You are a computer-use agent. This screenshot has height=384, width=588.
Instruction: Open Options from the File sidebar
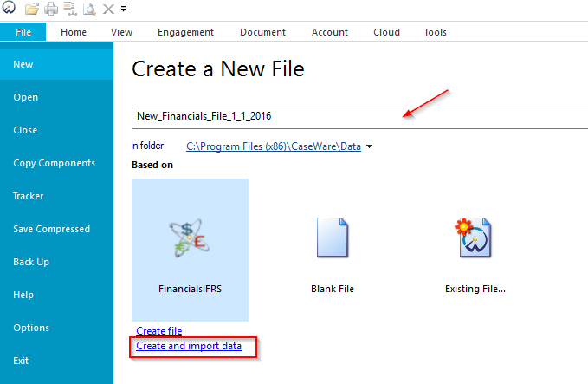(56, 328)
